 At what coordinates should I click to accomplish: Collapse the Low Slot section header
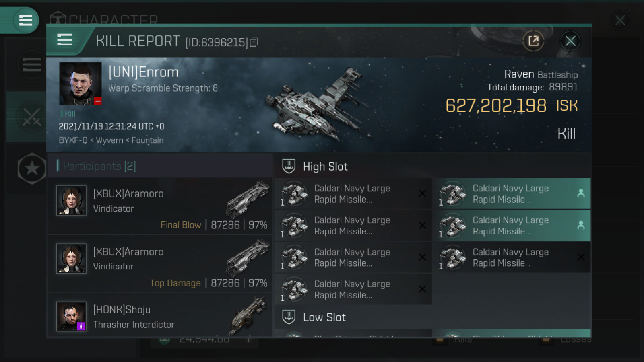pyautogui.click(x=433, y=317)
